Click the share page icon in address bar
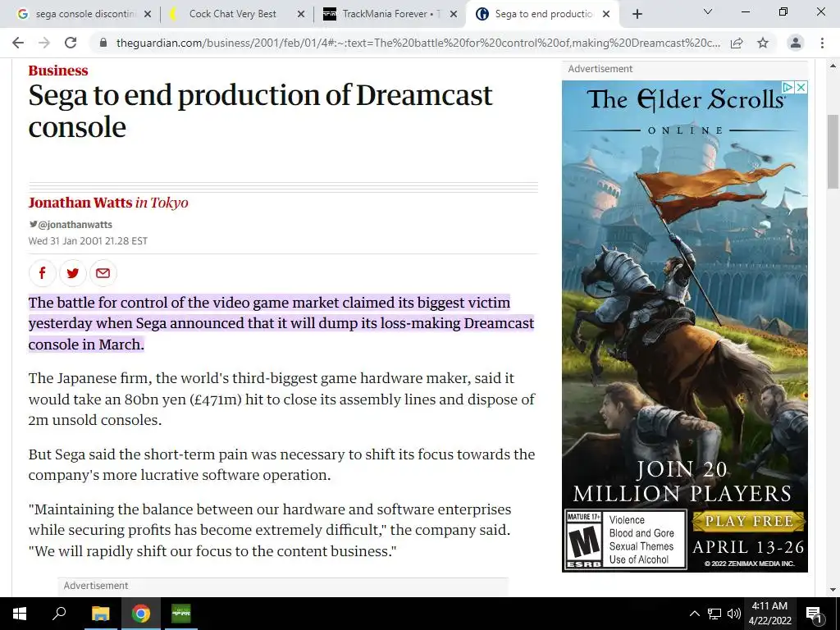The height and width of the screenshot is (630, 840). pos(737,43)
